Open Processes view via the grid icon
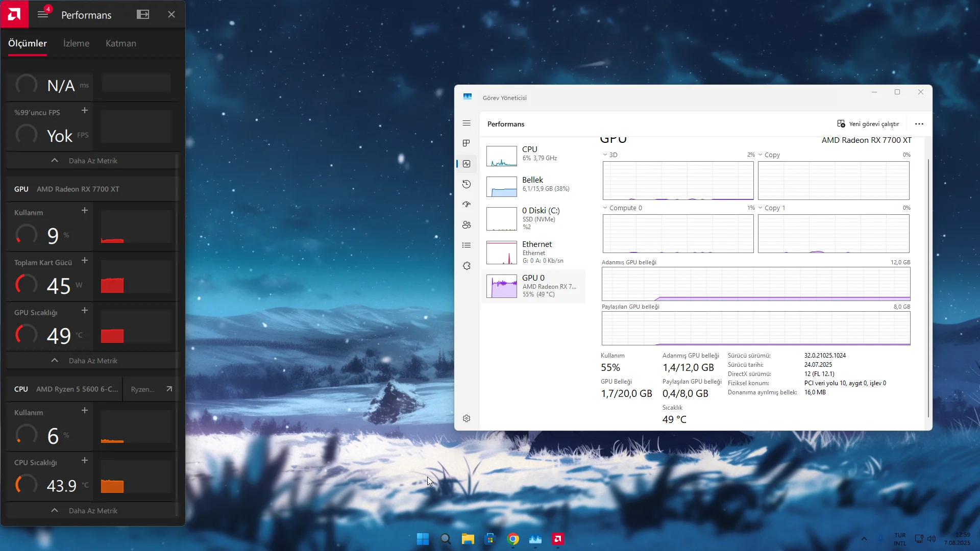The height and width of the screenshot is (551, 980). (x=467, y=143)
